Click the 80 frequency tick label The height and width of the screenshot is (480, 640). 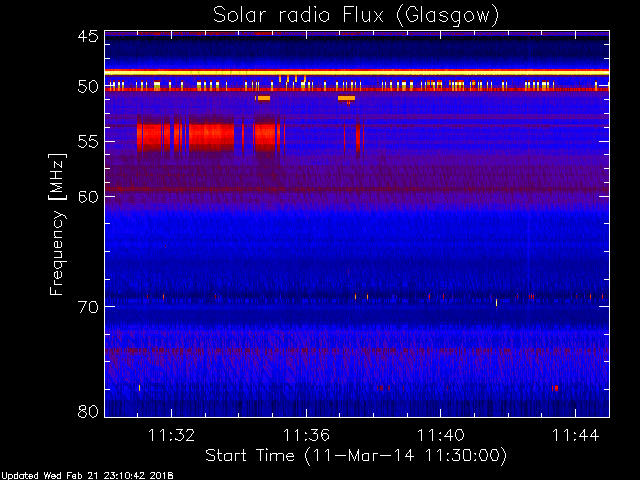(x=88, y=411)
